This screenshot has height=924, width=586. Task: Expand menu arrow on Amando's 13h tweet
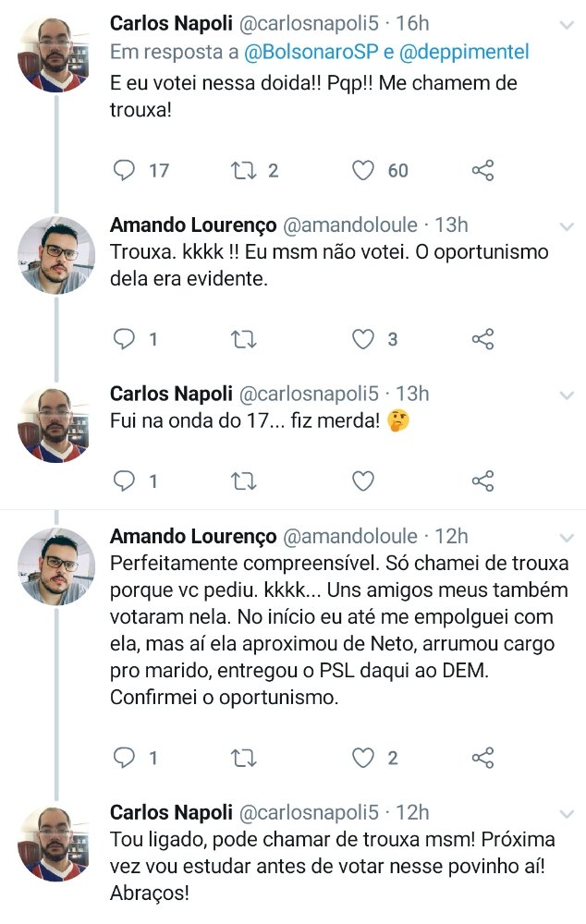(x=566, y=227)
